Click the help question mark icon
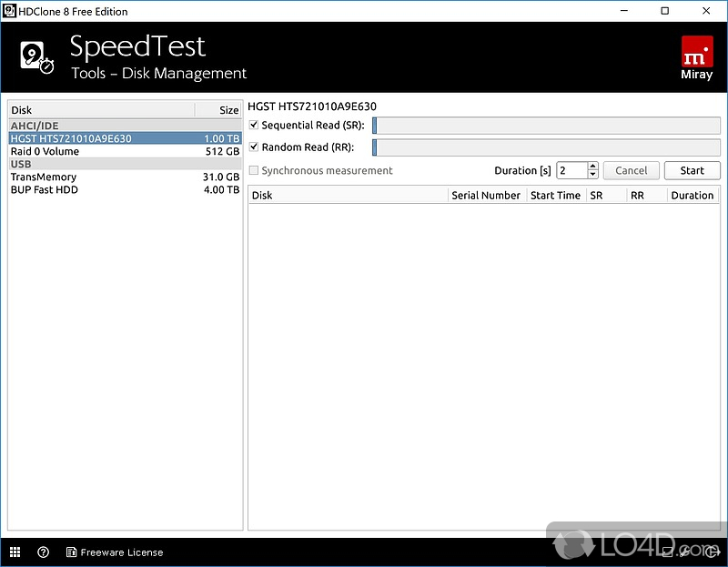The image size is (728, 567). click(x=43, y=552)
